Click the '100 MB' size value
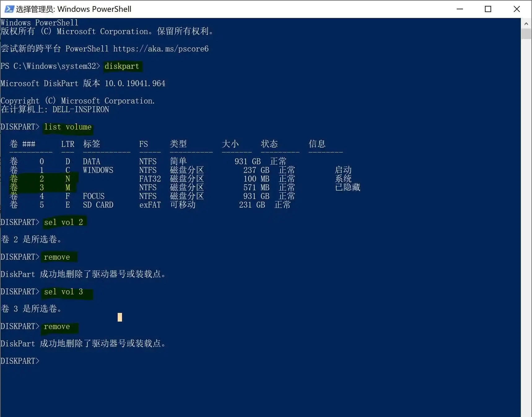 (256, 179)
